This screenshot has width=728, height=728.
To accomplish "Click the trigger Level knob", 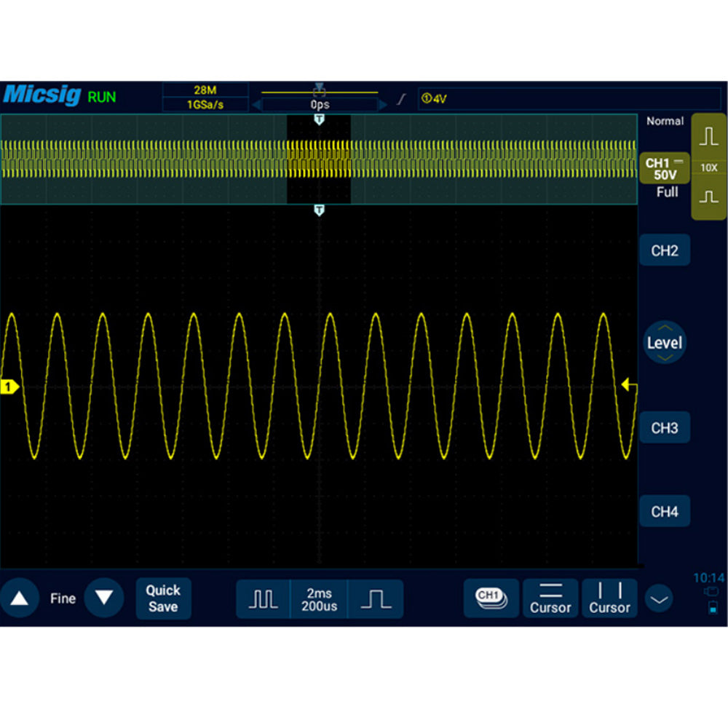I will click(665, 342).
